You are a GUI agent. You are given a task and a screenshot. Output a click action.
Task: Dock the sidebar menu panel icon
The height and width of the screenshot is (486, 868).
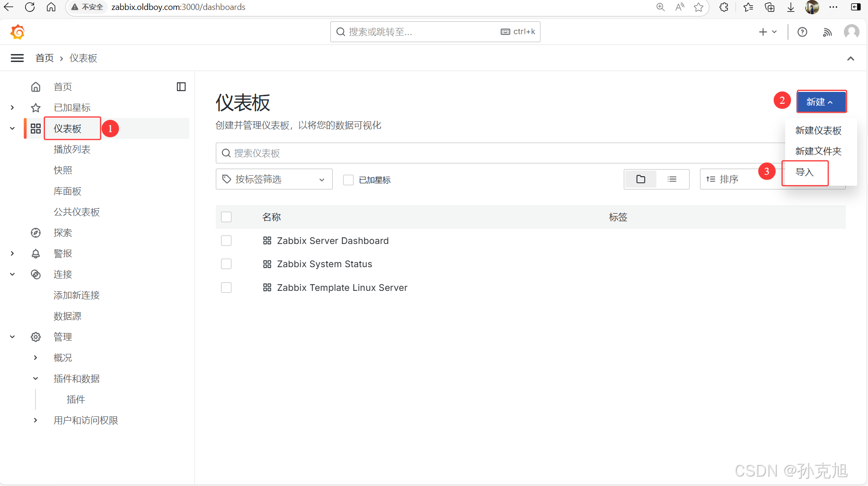point(181,87)
